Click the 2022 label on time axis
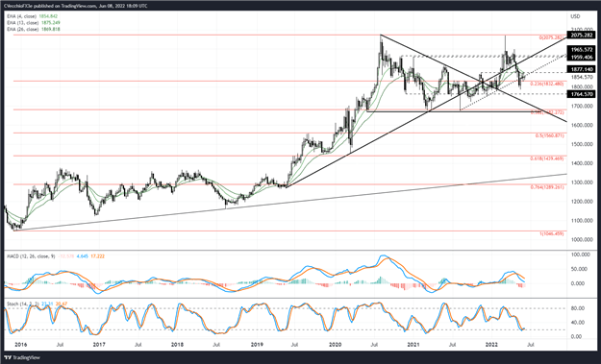 pos(492,345)
